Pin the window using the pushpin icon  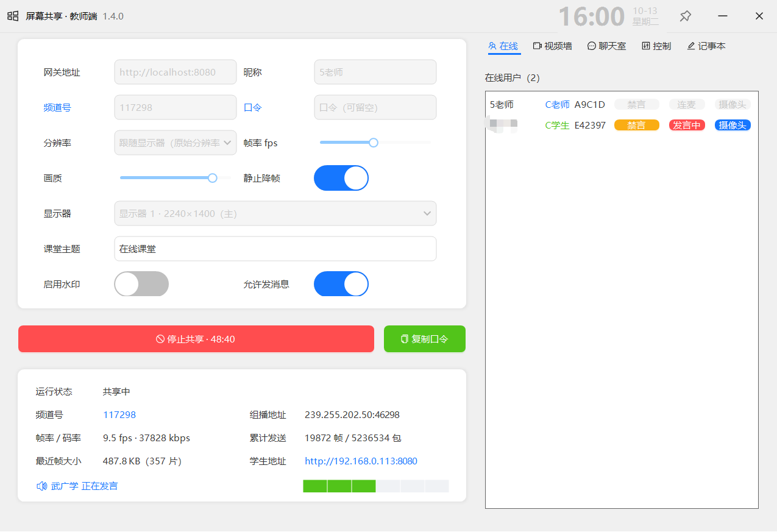tap(686, 16)
